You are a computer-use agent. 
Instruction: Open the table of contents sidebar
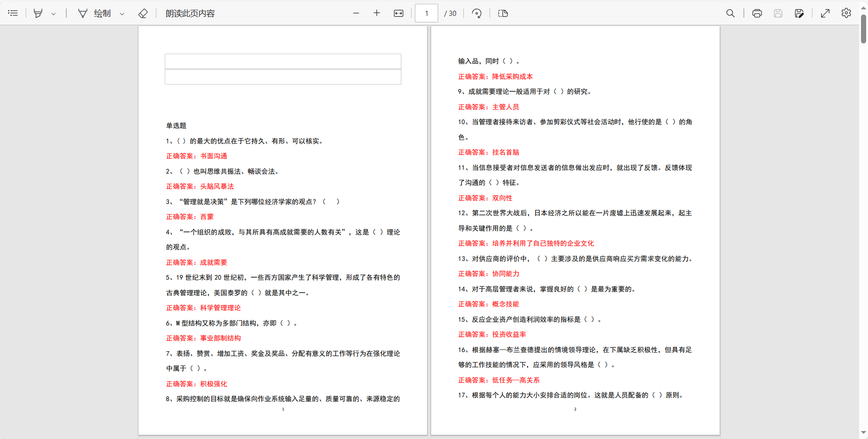[13, 13]
